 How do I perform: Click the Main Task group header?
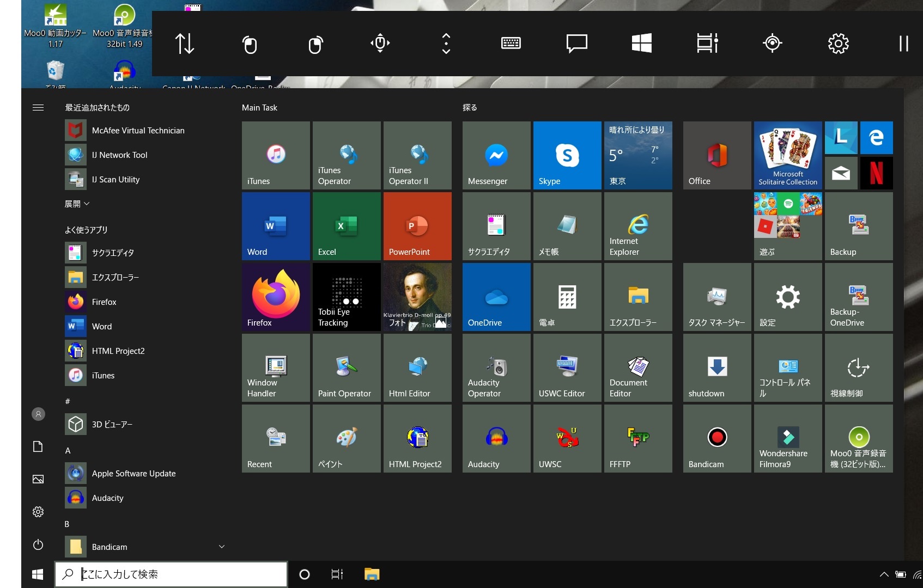pos(259,108)
